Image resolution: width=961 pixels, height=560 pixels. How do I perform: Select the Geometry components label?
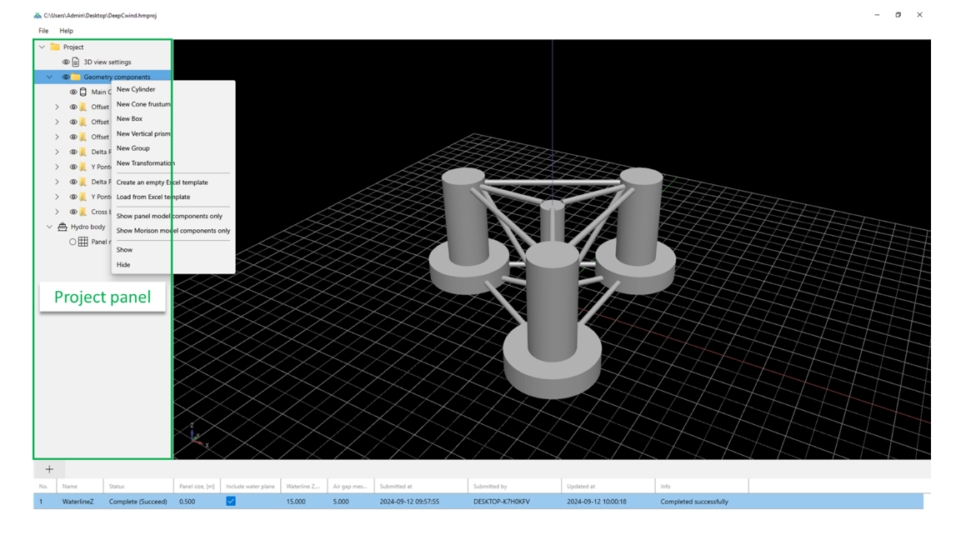[x=117, y=77]
